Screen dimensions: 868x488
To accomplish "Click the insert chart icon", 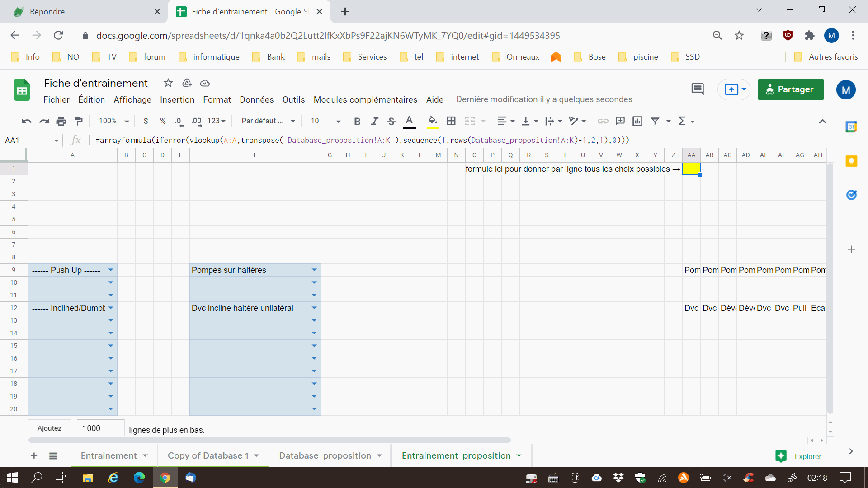I will click(637, 121).
